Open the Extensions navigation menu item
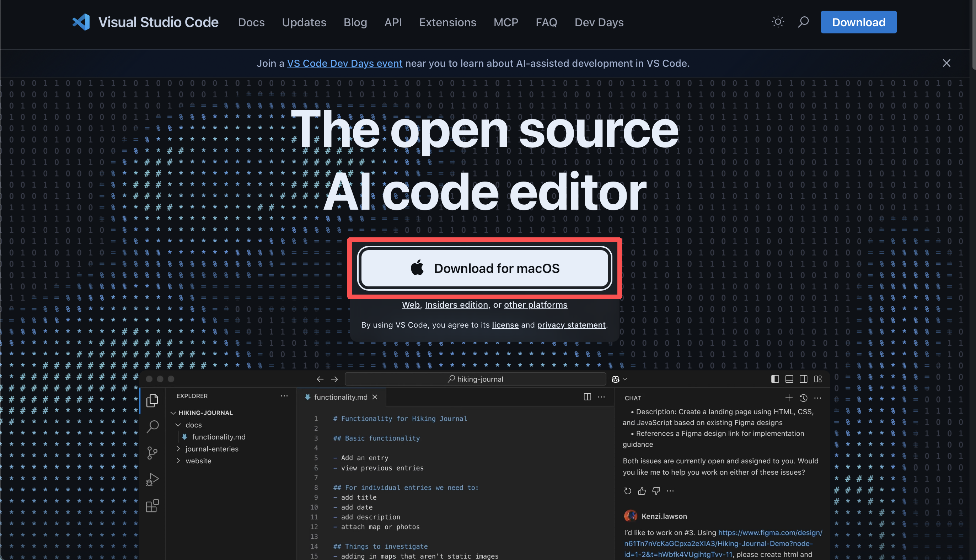Image resolution: width=976 pixels, height=560 pixels. 447,22
